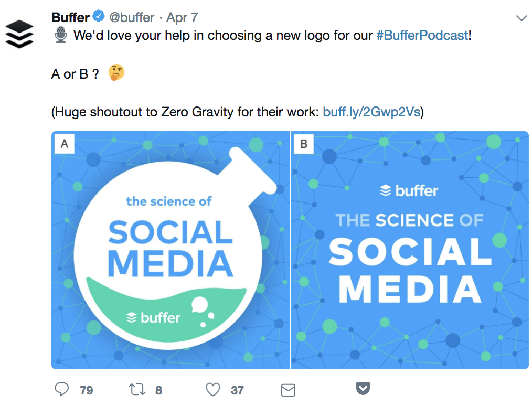The image size is (532, 406).
Task: Follow the buff.ly/2Gwp2Vs link
Action: point(371,112)
